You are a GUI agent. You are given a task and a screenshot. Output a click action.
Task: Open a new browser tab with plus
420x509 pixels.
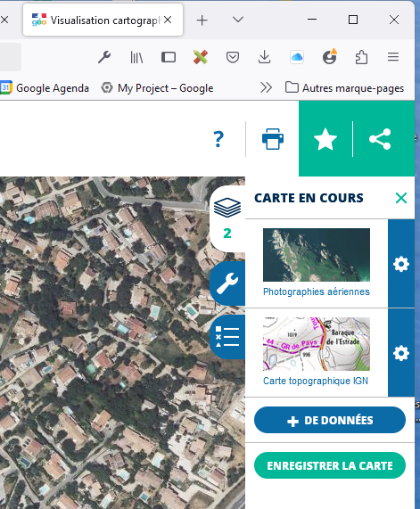pyautogui.click(x=202, y=21)
